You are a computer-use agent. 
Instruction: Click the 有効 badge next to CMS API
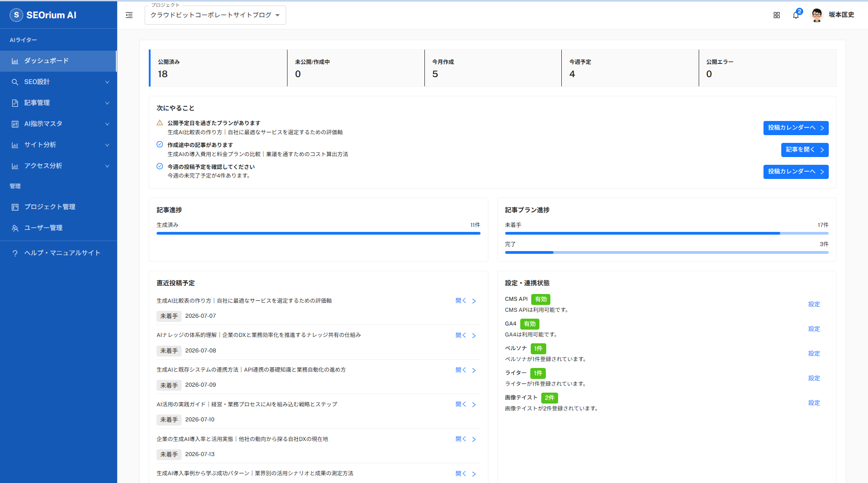pyautogui.click(x=541, y=299)
